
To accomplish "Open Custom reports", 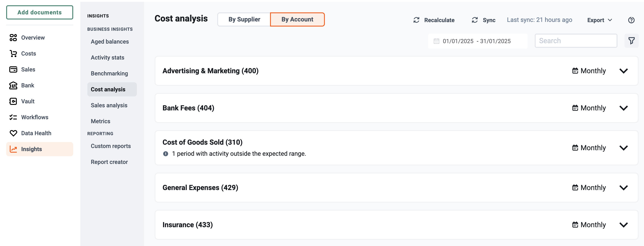I will [111, 146].
